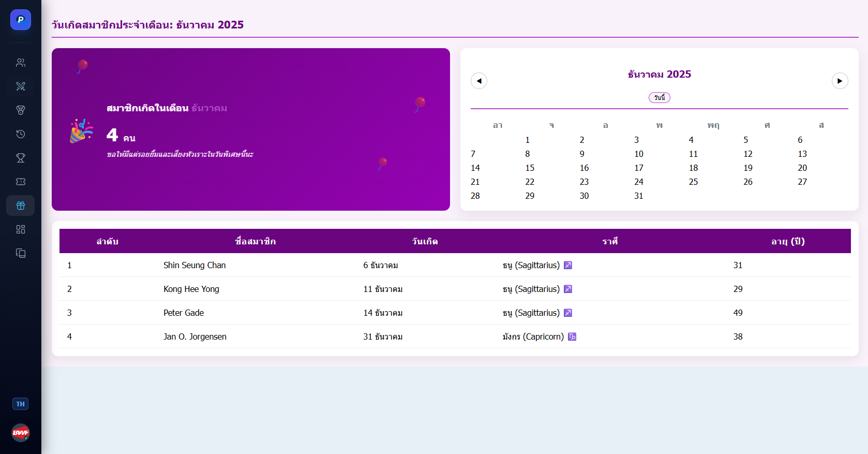Open the BWF profile avatar
Viewport: 868px width, 454px height.
pyautogui.click(x=21, y=433)
